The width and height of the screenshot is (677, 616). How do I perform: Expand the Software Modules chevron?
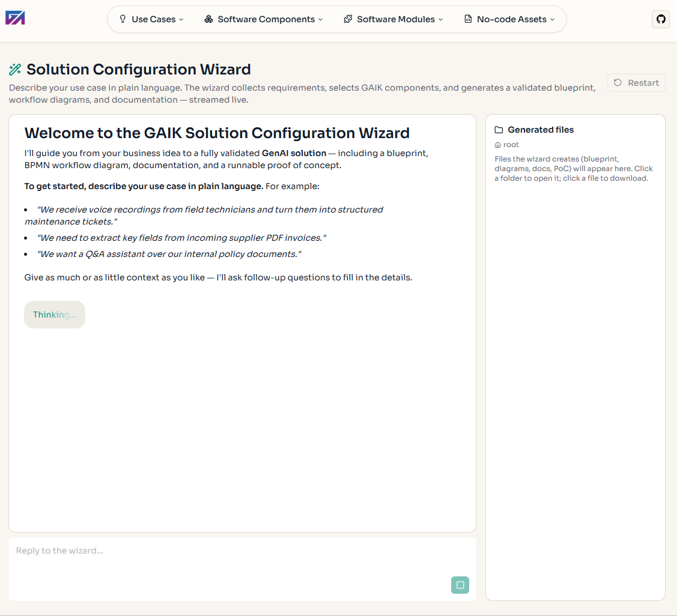coord(440,19)
